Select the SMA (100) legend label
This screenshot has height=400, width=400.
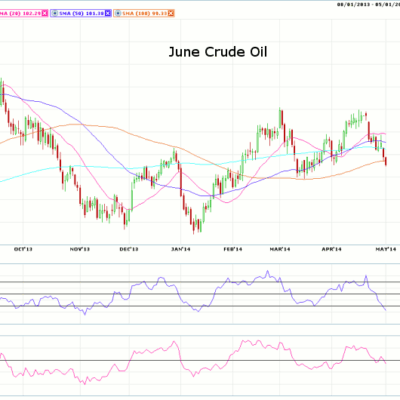(144, 13)
